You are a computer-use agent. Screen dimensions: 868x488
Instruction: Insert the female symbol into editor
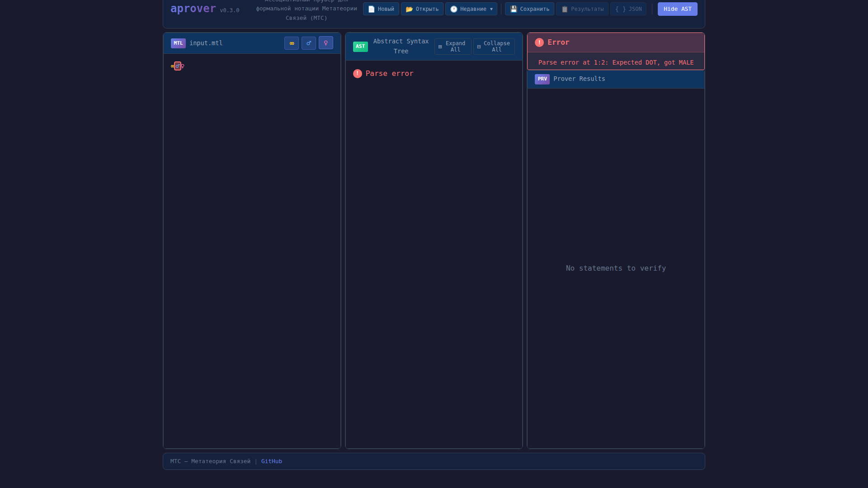point(326,43)
